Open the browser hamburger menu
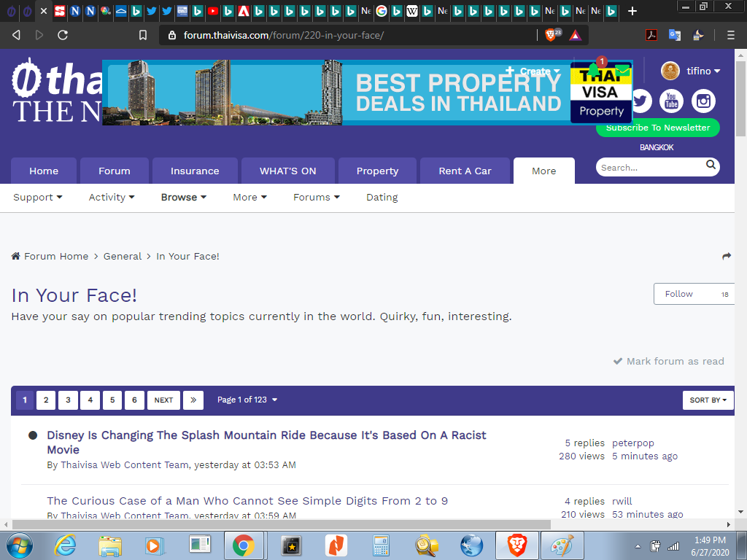 tap(730, 35)
